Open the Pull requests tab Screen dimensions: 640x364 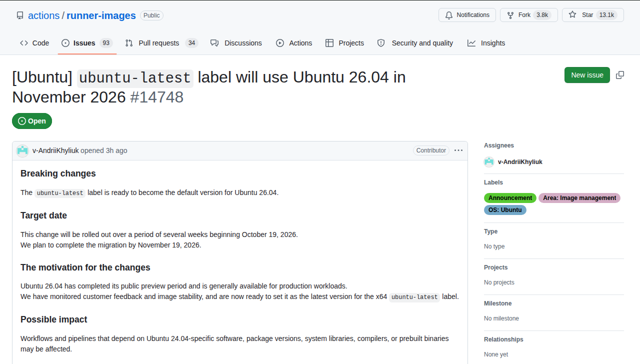pos(161,43)
